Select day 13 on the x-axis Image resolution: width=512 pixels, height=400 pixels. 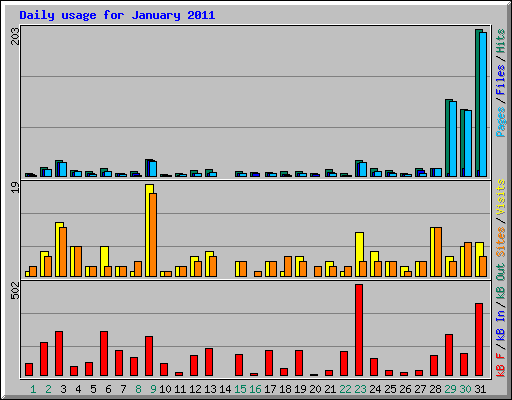pos(210,389)
